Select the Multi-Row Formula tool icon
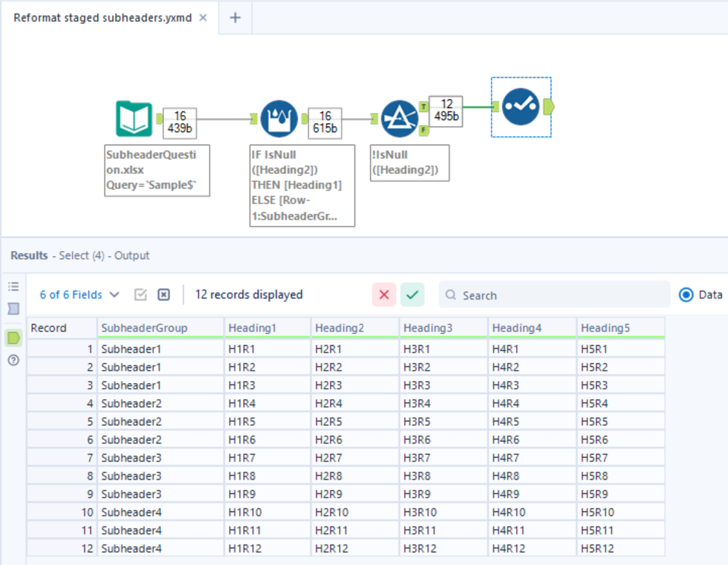Image resolution: width=728 pixels, height=565 pixels. coord(278,119)
